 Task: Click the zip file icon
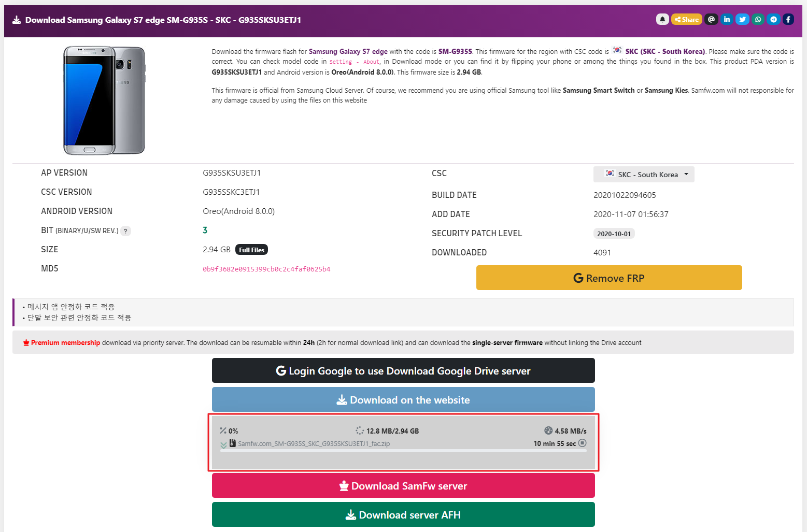233,443
